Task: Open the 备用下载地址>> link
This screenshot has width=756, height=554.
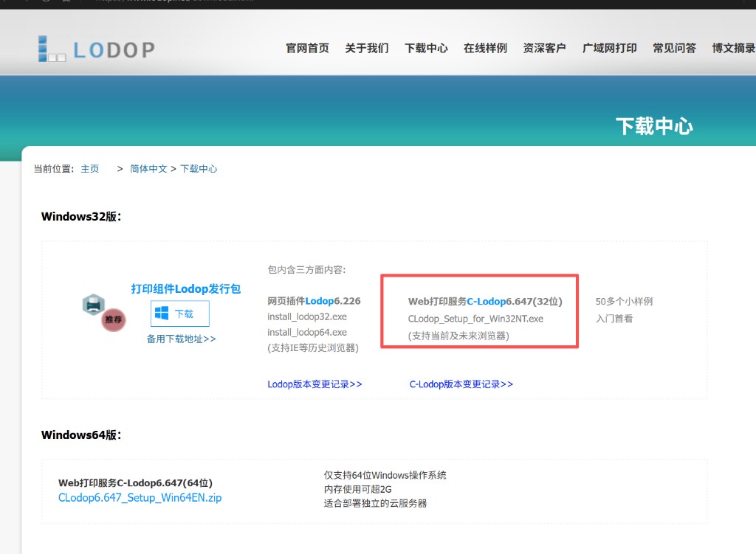Action: click(x=182, y=339)
